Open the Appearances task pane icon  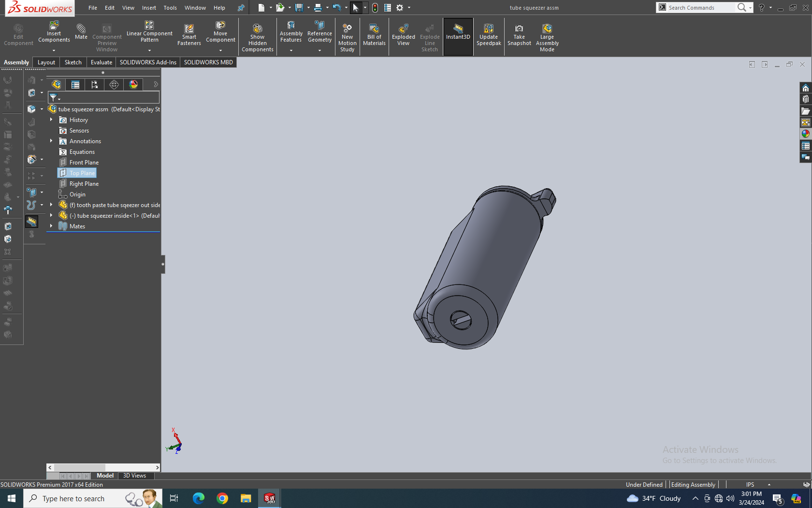tap(805, 134)
